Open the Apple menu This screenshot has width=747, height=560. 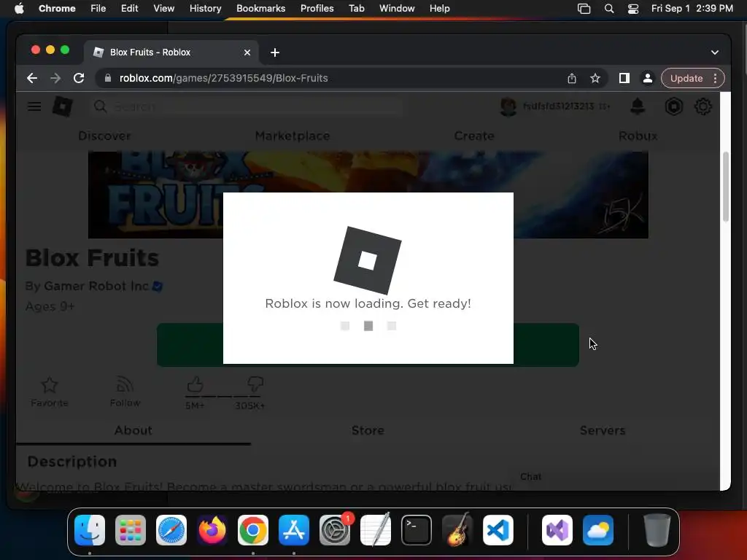(x=19, y=9)
